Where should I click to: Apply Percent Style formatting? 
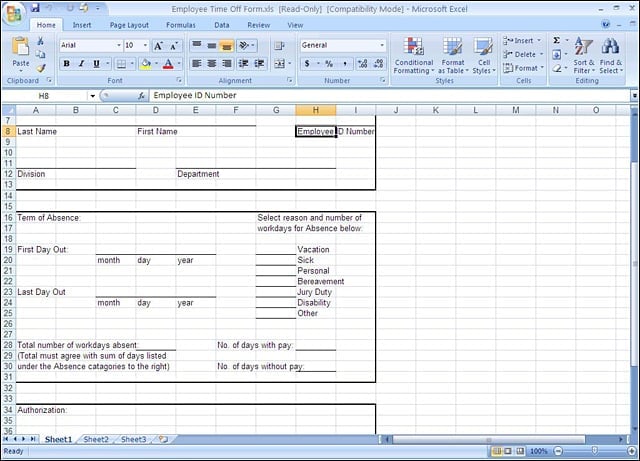coord(329,63)
